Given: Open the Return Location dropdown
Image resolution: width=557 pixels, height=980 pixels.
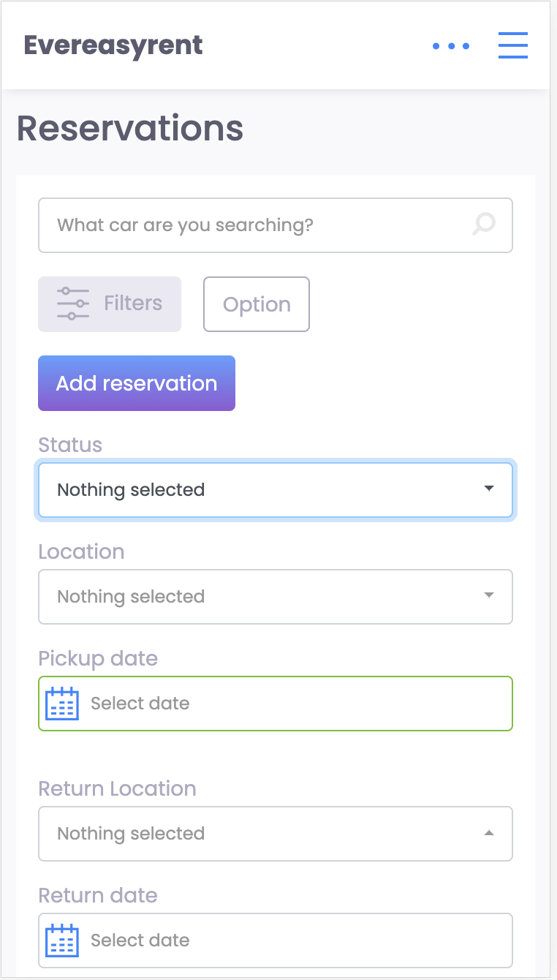Looking at the screenshot, I should 276,834.
